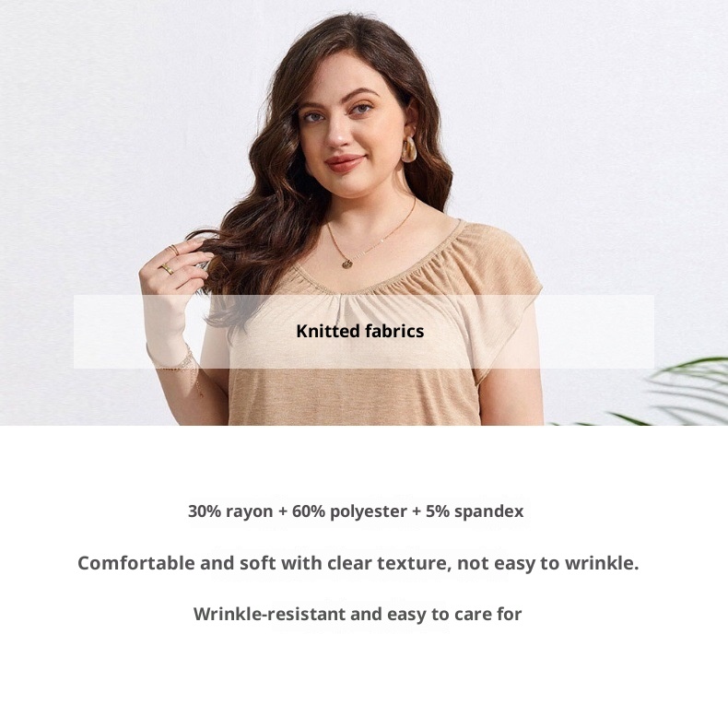The width and height of the screenshot is (728, 728).
Task: Click the gold hoop earring on the model
Action: point(408,149)
